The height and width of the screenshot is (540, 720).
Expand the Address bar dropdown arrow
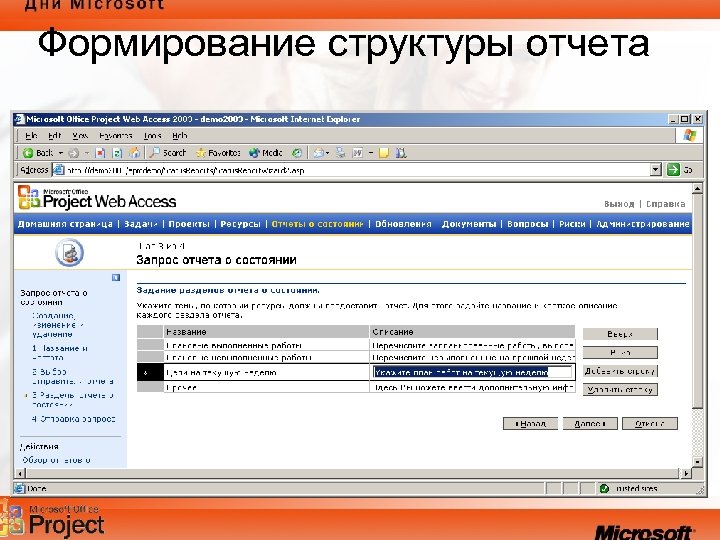coord(656,170)
